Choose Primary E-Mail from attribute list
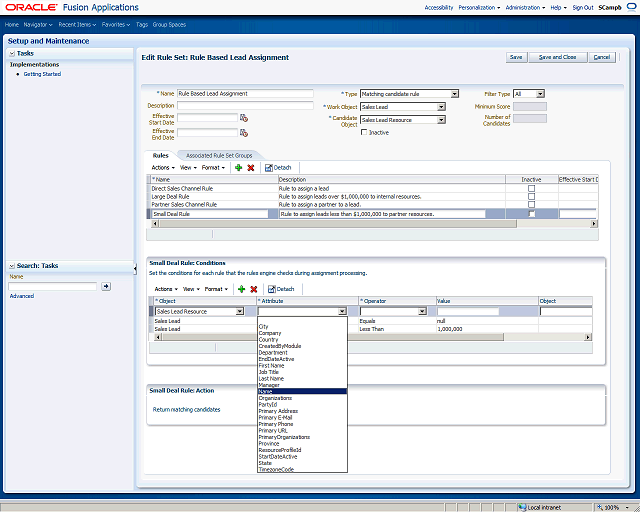The height and width of the screenshot is (512, 640). [x=302, y=417]
